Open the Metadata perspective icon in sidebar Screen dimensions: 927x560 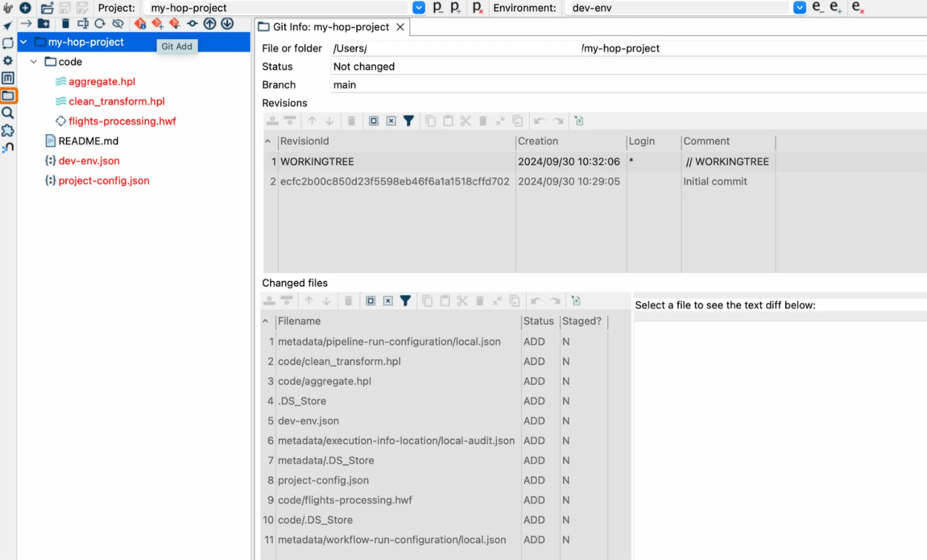(x=8, y=78)
